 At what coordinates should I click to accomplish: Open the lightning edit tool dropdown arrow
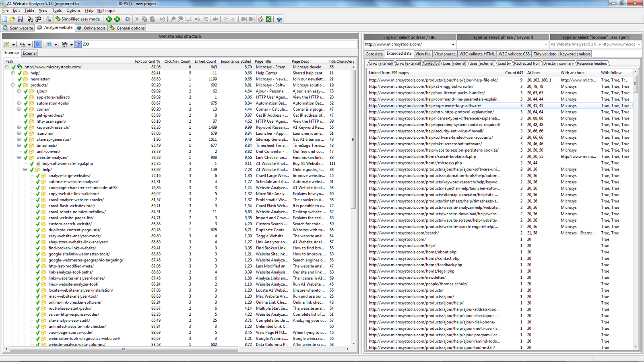[x=13, y=45]
